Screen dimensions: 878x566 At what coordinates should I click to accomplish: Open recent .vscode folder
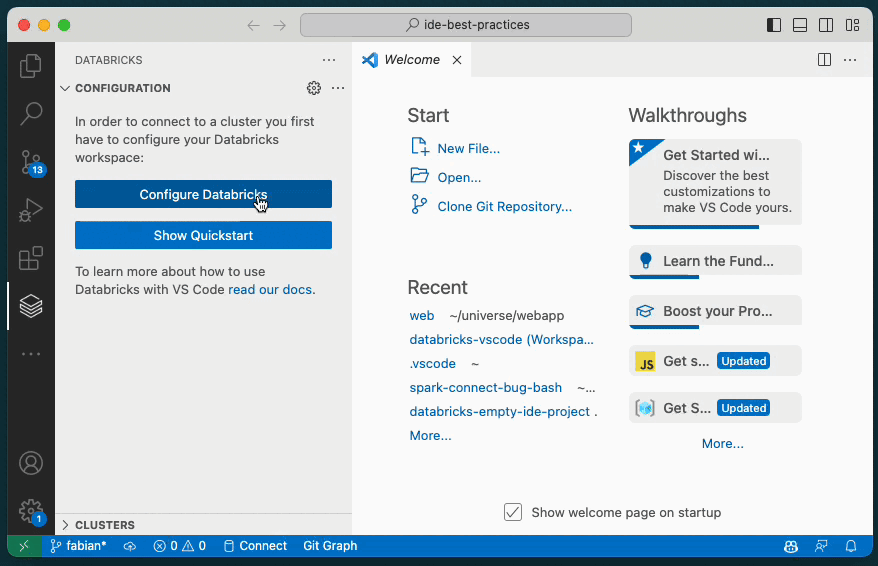tap(432, 364)
